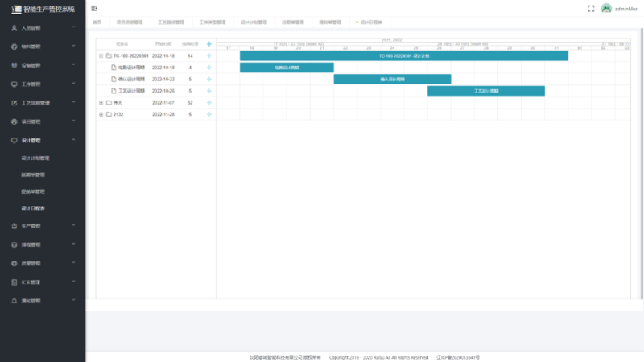This screenshot has width=644, height=362.
Task: Click the plus icon in task table header
Action: point(209,43)
